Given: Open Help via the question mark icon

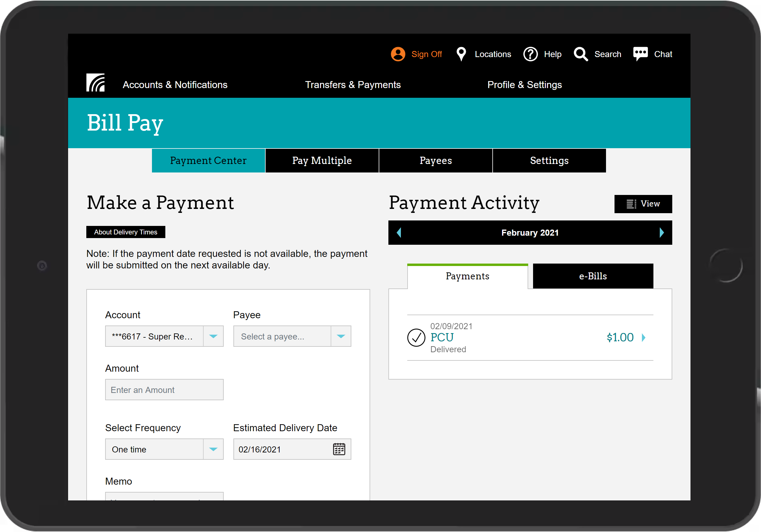Looking at the screenshot, I should click(x=530, y=54).
